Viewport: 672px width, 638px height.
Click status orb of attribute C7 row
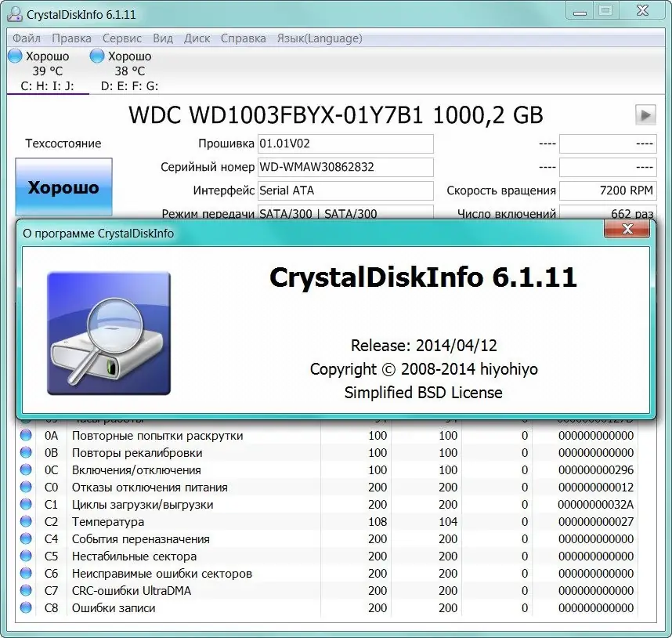click(26, 590)
